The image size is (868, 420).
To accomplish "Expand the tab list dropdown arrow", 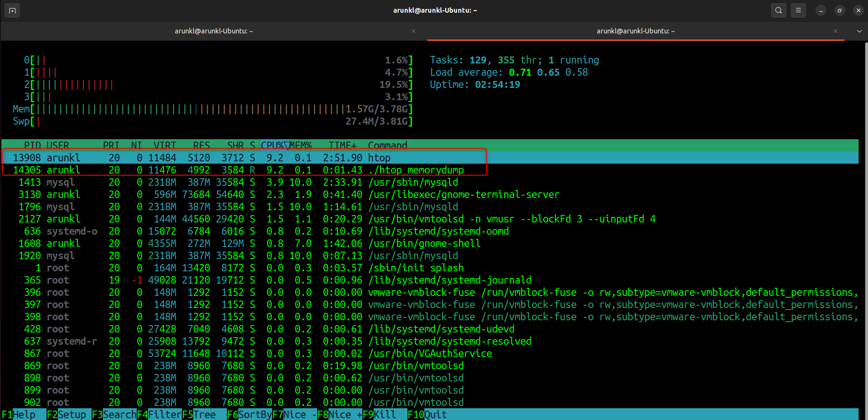I will (x=859, y=31).
